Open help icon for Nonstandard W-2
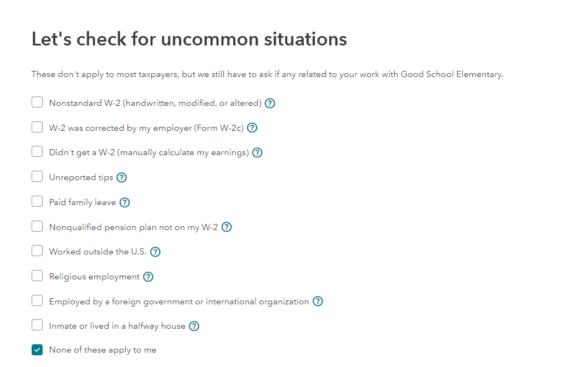Viewport: 588px width, 367px height. (270, 103)
